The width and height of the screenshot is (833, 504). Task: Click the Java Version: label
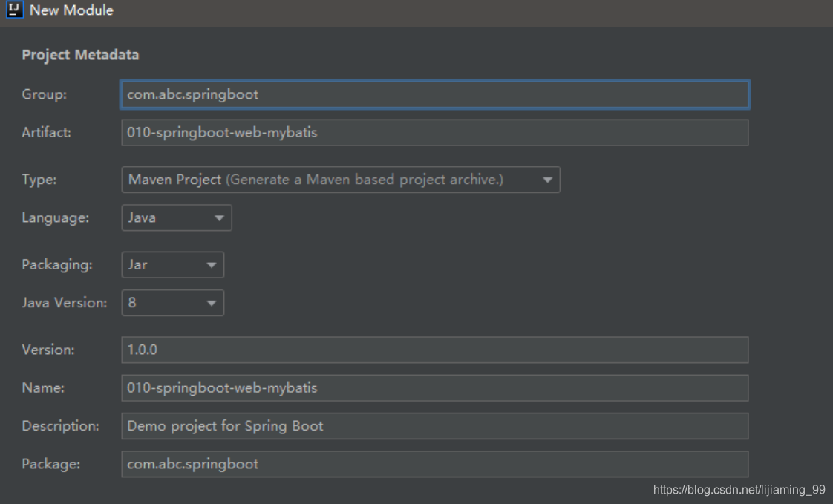tap(65, 303)
